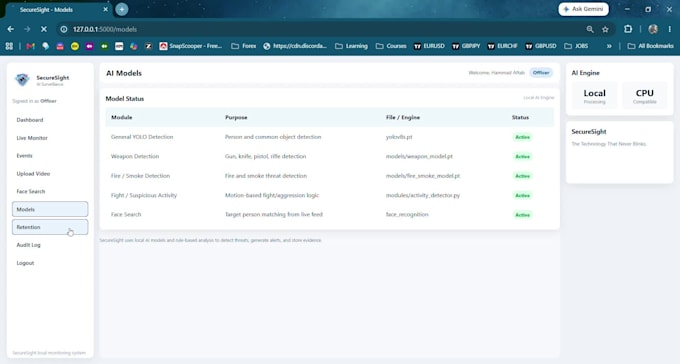This screenshot has width=680, height=364.
Task: Click the Ask Gemini button
Action: (584, 9)
